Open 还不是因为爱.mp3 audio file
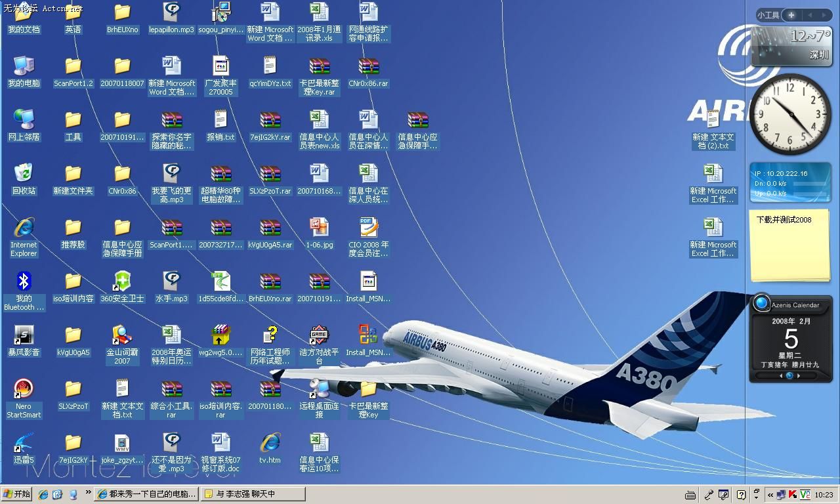Screen dimensions: 840x504 point(171,453)
